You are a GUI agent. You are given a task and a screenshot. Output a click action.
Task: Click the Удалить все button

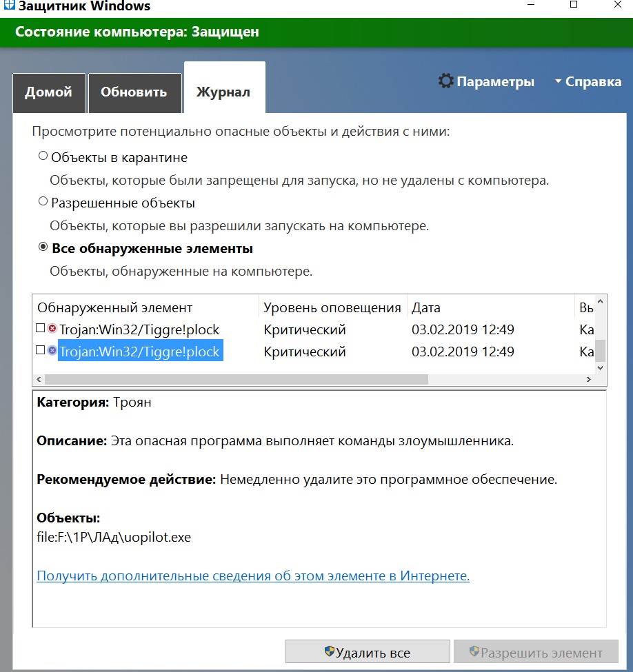[368, 652]
